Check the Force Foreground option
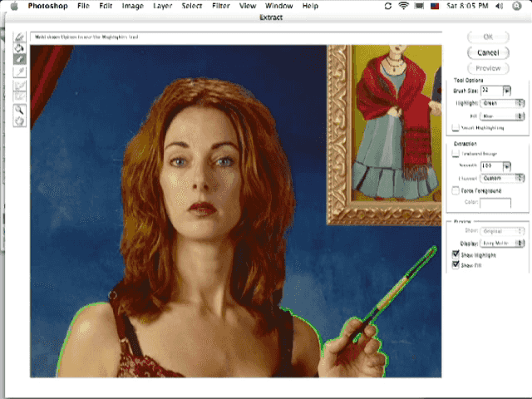 pyautogui.click(x=455, y=190)
